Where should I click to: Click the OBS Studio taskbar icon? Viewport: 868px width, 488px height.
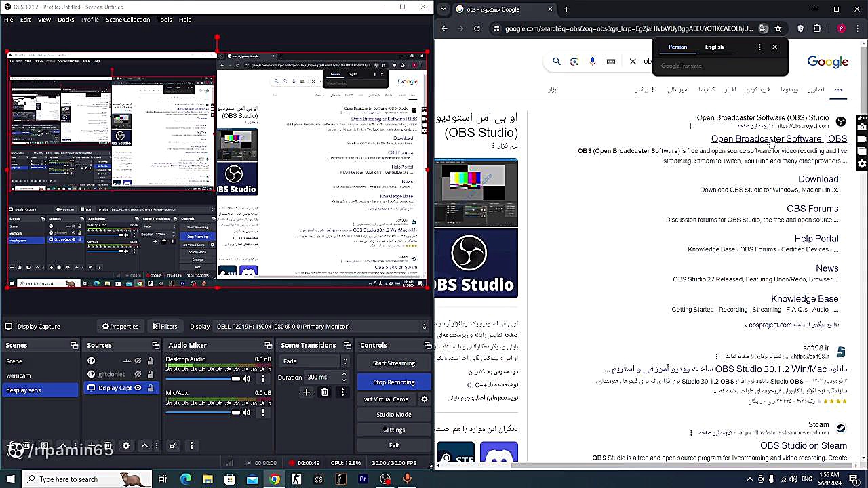click(385, 479)
